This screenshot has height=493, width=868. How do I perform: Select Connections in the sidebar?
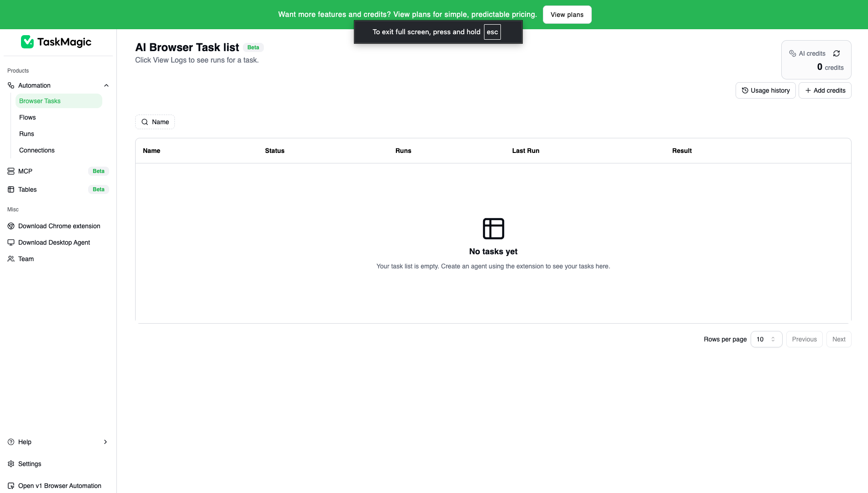pos(37,150)
